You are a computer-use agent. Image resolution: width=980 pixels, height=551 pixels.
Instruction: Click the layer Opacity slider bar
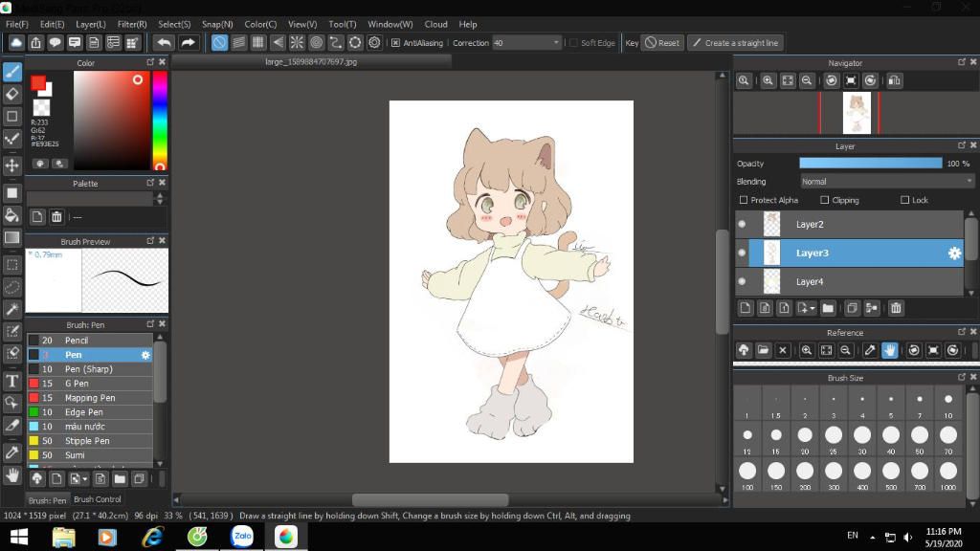(871, 164)
